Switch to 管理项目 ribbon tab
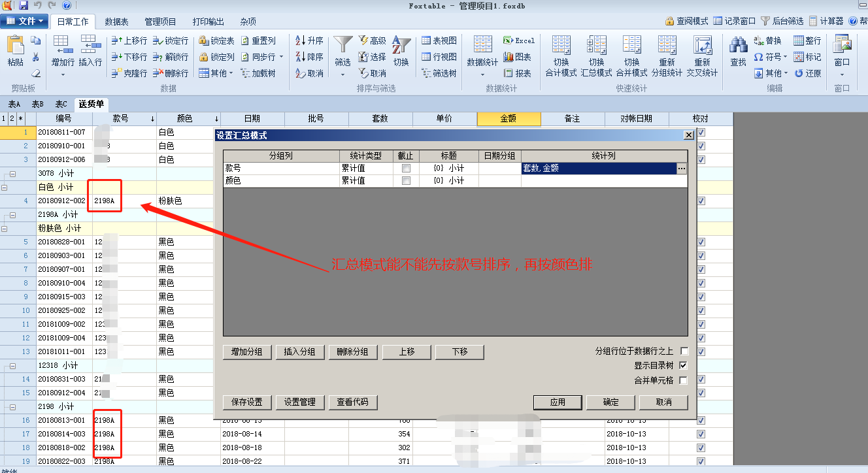868x473 pixels. pos(161,22)
